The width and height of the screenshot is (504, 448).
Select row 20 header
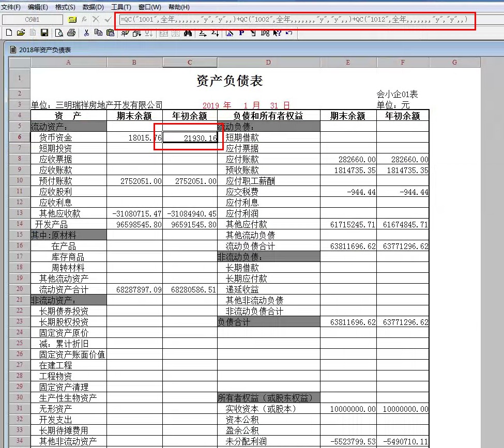click(x=20, y=289)
